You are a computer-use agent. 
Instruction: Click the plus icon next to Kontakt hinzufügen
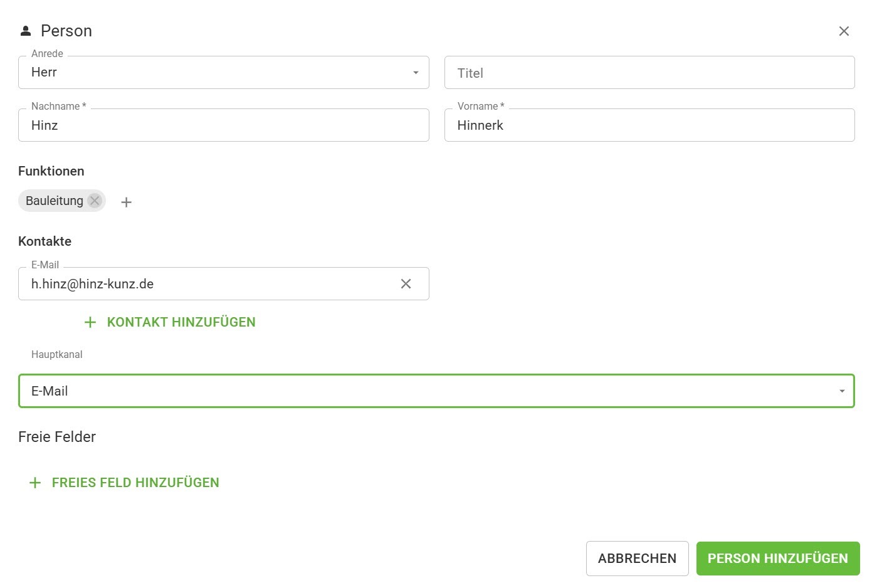[90, 322]
